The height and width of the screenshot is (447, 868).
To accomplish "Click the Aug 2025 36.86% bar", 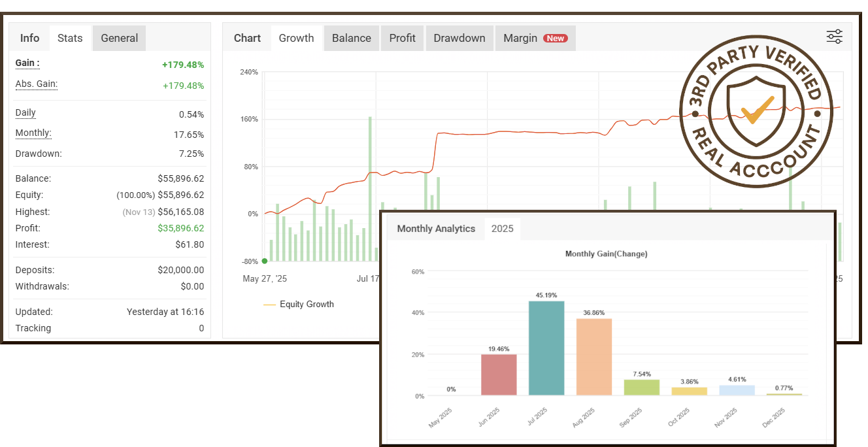I will tap(594, 356).
